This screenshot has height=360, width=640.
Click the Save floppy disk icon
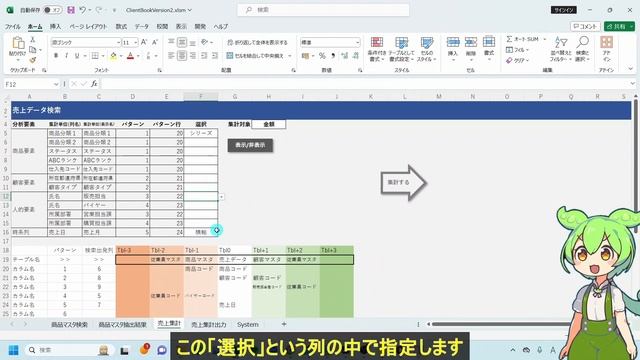71,10
